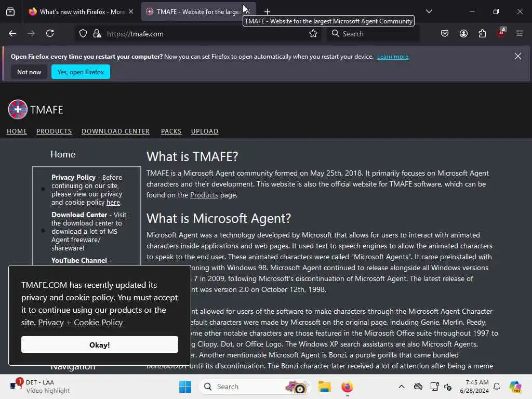Follow the privacy policy "here" link

tap(113, 203)
